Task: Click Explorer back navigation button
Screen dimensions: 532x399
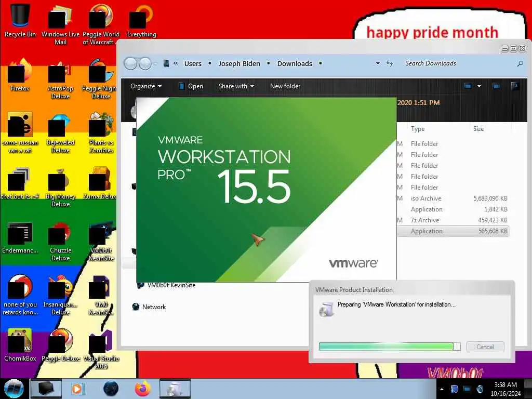Action: pos(130,63)
